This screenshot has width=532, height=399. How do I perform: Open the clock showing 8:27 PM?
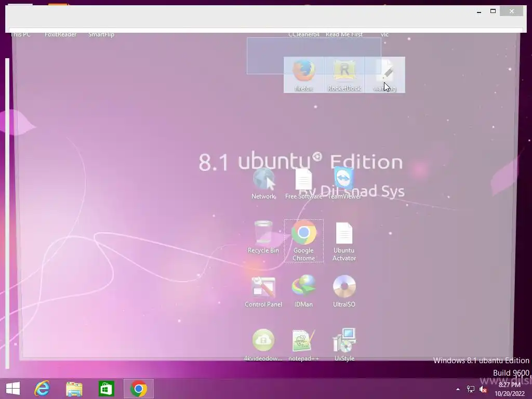point(510,389)
